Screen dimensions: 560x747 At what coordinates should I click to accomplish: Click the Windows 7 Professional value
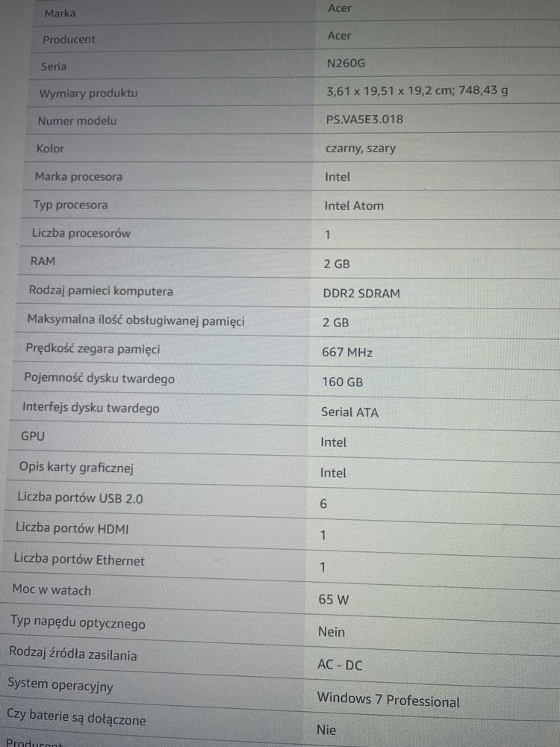pos(388,701)
